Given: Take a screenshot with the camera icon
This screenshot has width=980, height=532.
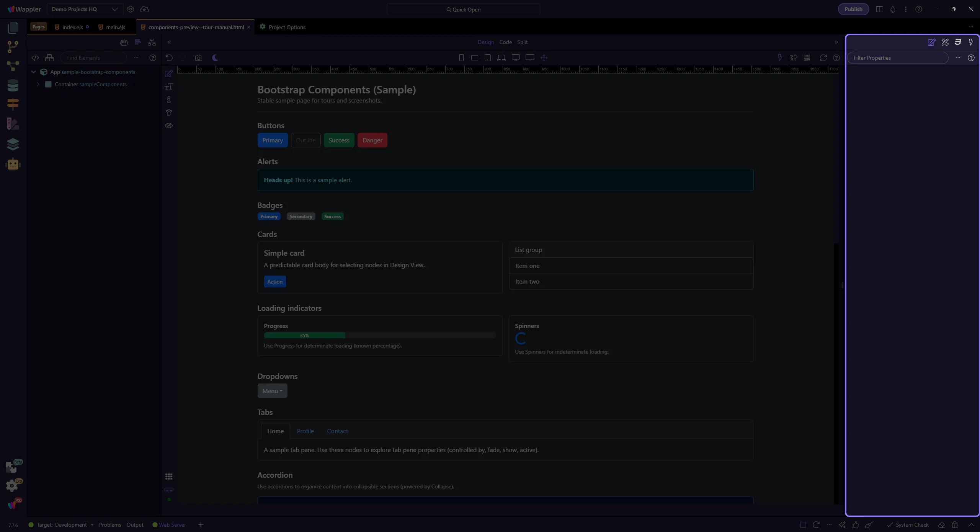Looking at the screenshot, I should (x=198, y=58).
